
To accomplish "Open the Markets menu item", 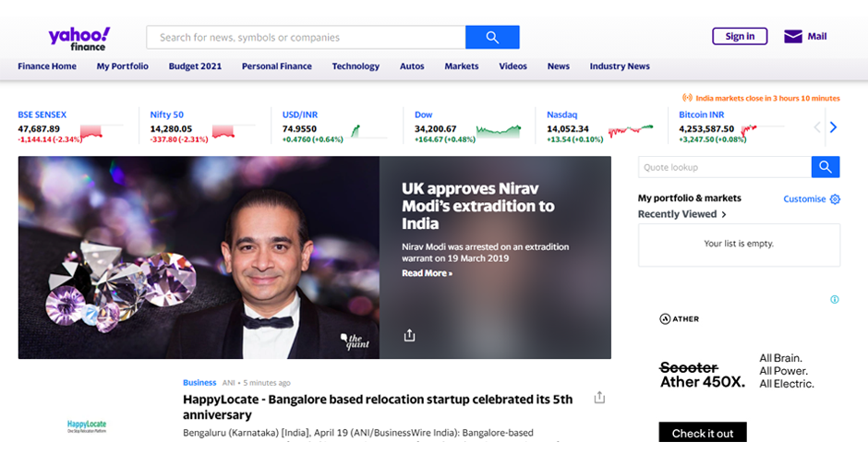I will [x=461, y=66].
